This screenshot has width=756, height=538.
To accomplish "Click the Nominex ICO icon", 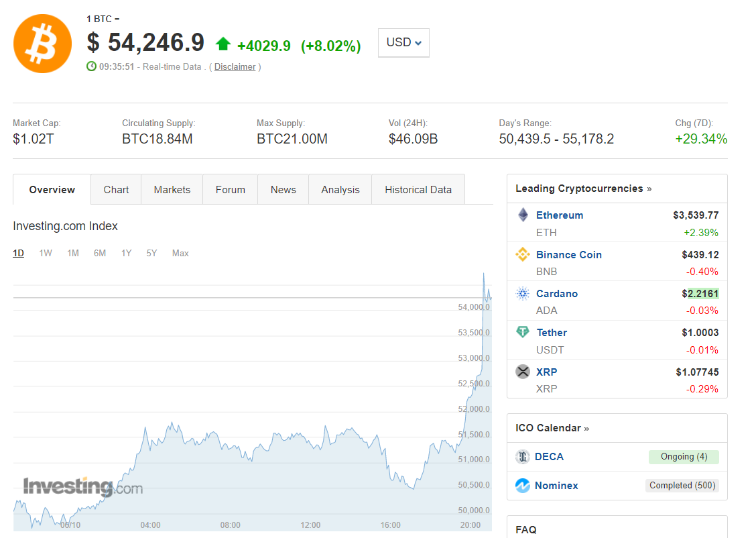I will [x=523, y=486].
